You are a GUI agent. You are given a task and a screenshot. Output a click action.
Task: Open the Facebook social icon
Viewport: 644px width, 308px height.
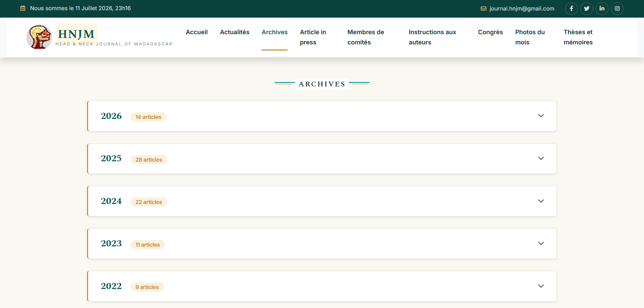pyautogui.click(x=571, y=8)
